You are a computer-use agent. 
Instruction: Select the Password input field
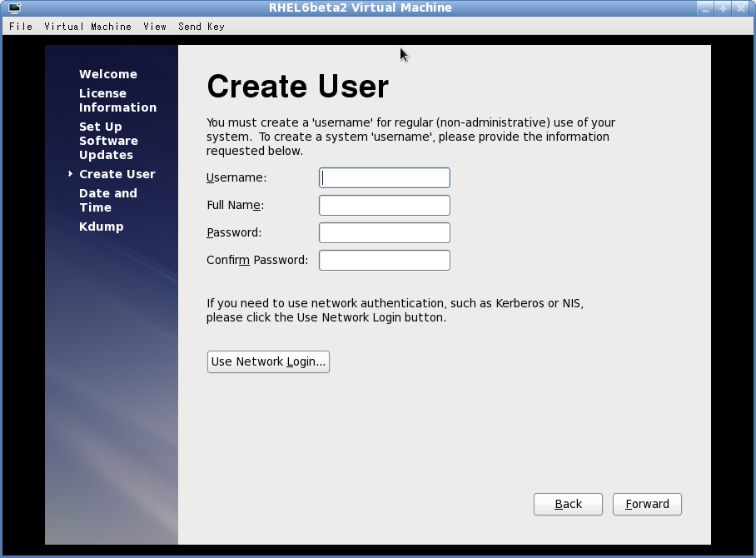385,233
